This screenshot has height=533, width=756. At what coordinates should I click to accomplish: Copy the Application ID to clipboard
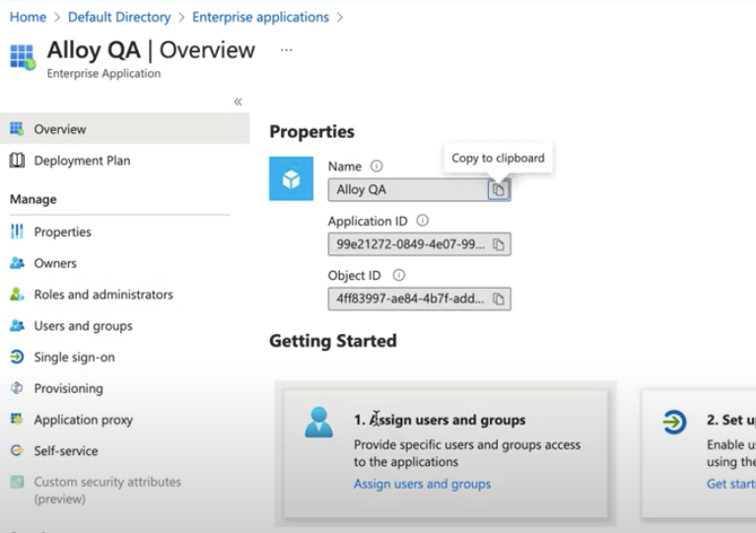coord(499,244)
